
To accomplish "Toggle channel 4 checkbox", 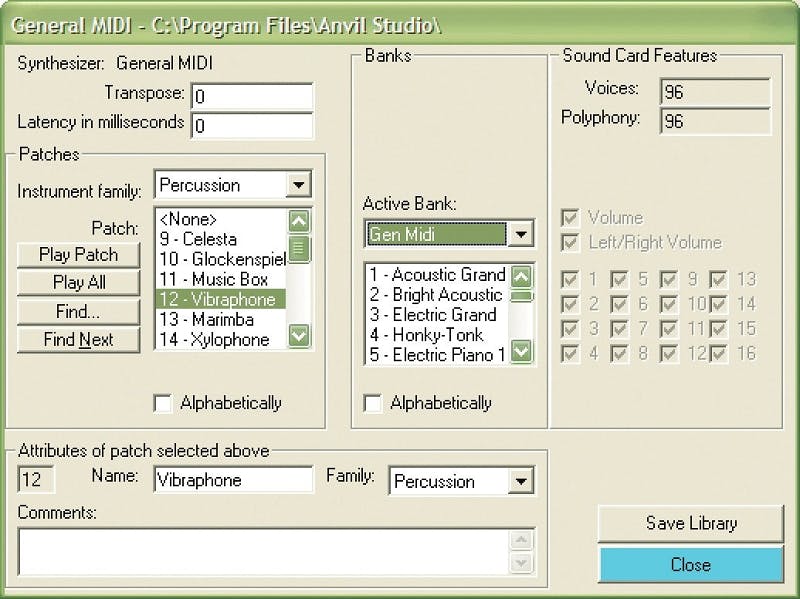I will point(570,353).
